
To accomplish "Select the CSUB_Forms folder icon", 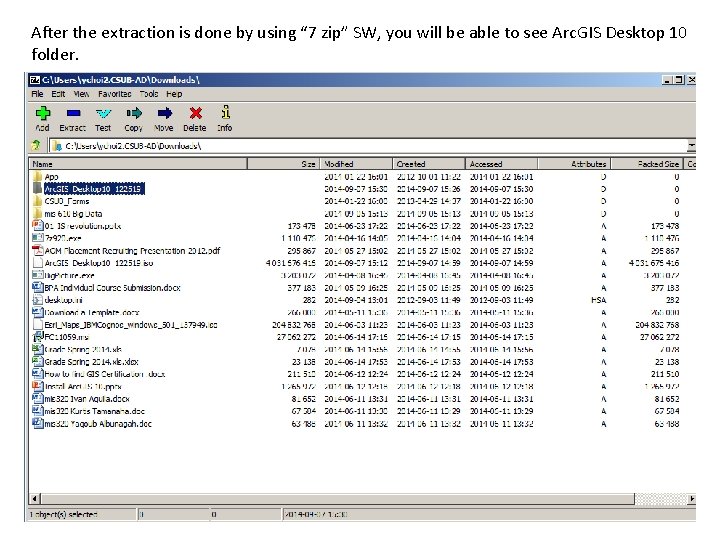I will click(38, 201).
